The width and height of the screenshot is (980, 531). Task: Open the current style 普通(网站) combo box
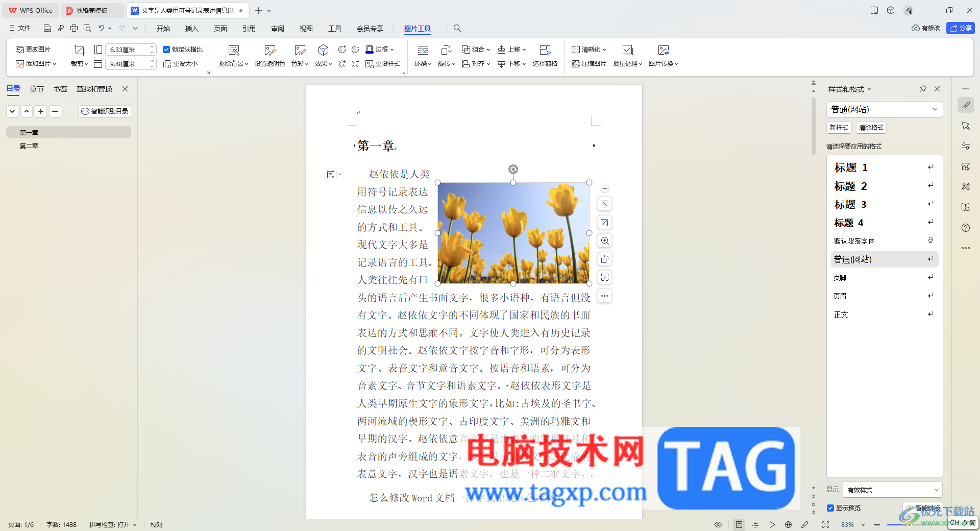click(x=884, y=109)
